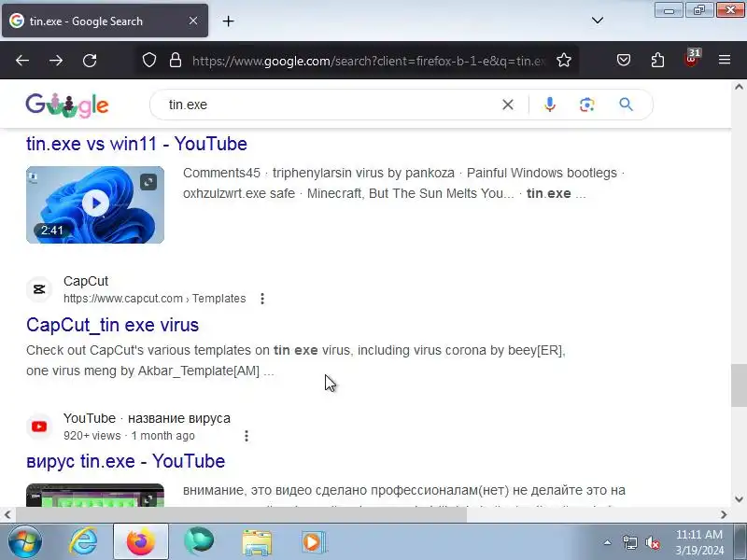The image size is (747, 560).
Task: Click the horizontal scrollbar thumb
Action: click(242, 515)
